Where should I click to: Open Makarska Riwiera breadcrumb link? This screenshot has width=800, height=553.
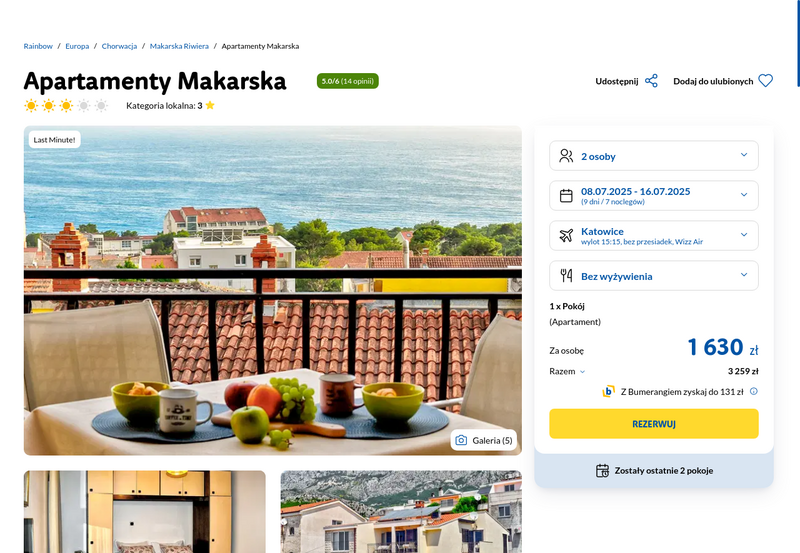tap(179, 46)
